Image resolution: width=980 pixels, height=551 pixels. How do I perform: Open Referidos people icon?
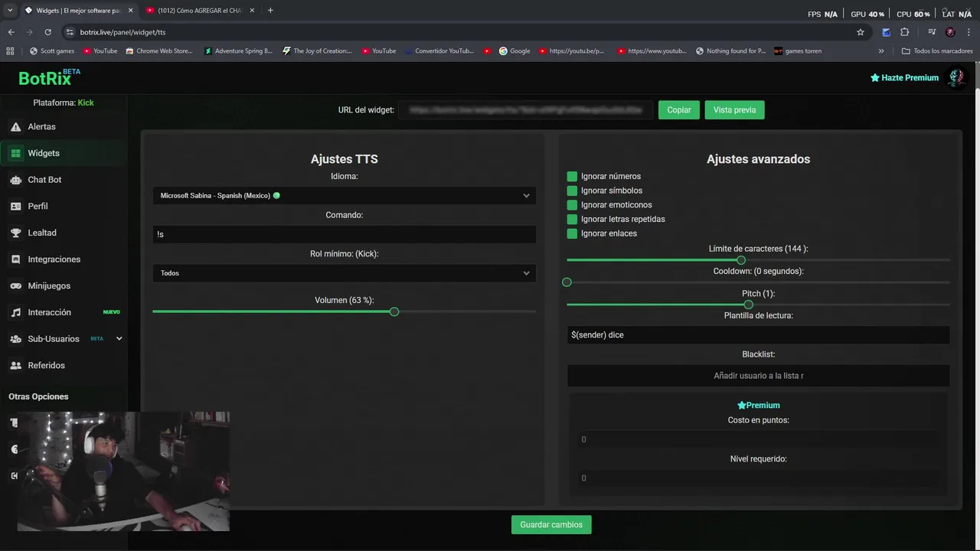coord(15,366)
